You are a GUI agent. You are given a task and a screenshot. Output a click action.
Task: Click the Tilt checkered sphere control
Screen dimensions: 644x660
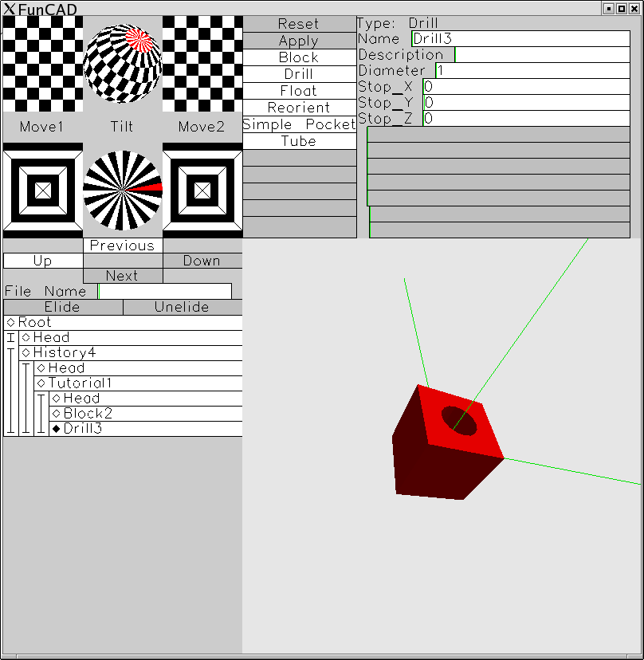pos(123,64)
